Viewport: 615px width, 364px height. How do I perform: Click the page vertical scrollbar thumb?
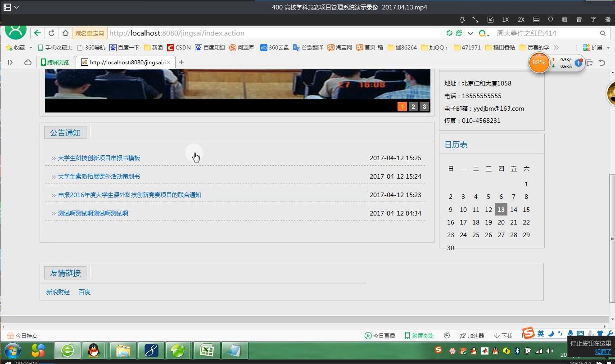click(612, 238)
